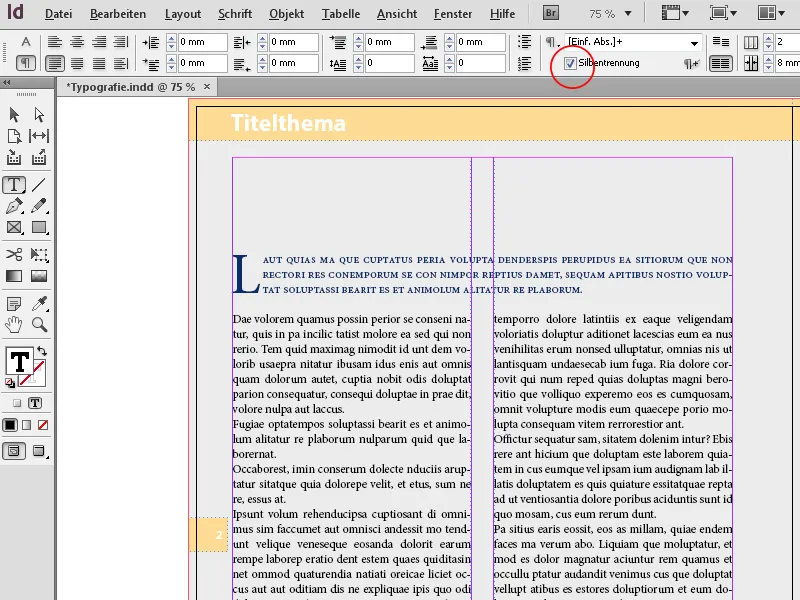800x600 pixels.
Task: Select the Free Transform tool
Action: [39, 254]
